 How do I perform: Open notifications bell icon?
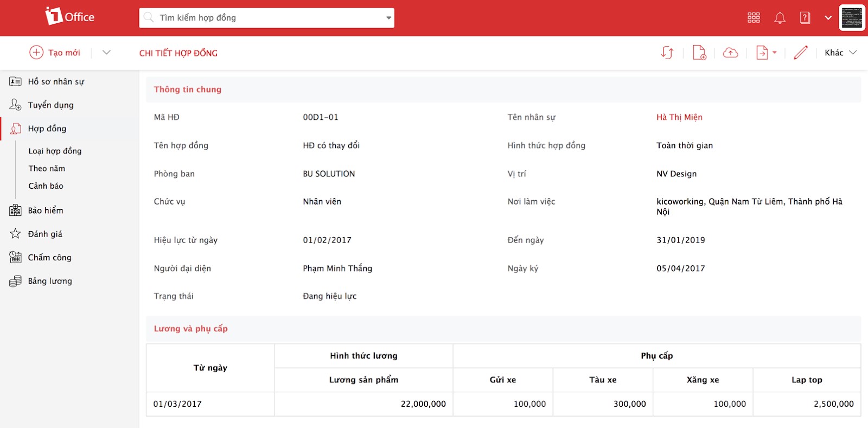click(x=780, y=18)
